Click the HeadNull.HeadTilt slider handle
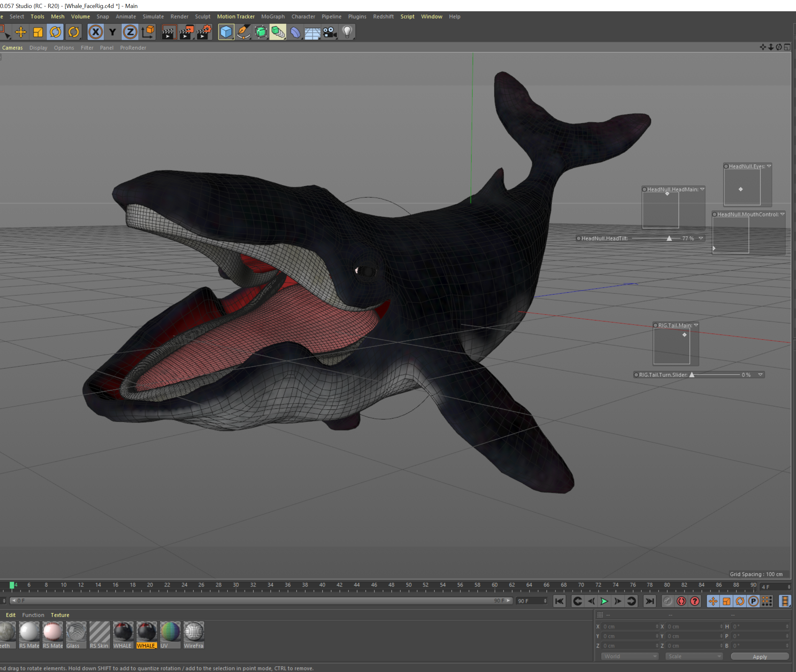The height and width of the screenshot is (672, 796). (x=669, y=239)
